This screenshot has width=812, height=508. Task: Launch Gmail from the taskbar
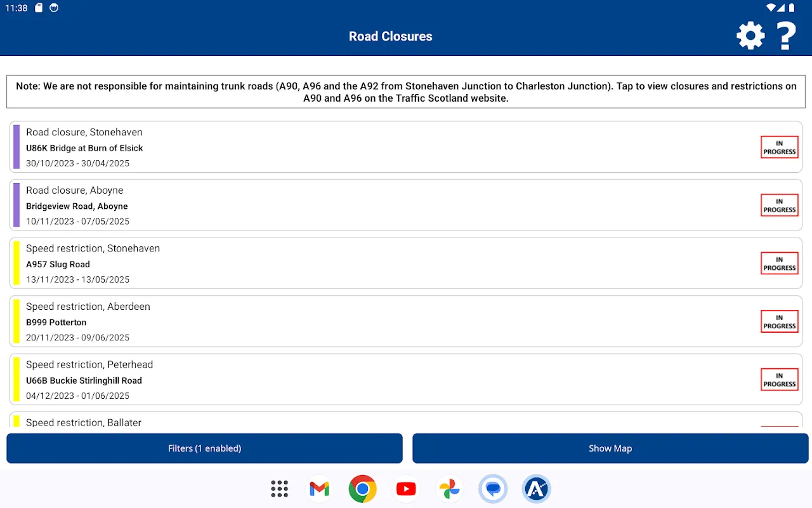click(320, 488)
